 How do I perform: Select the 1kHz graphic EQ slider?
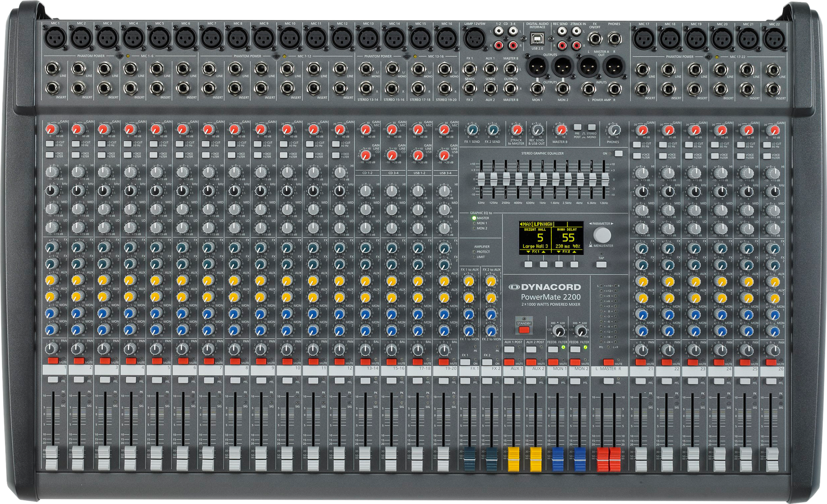[543, 180]
